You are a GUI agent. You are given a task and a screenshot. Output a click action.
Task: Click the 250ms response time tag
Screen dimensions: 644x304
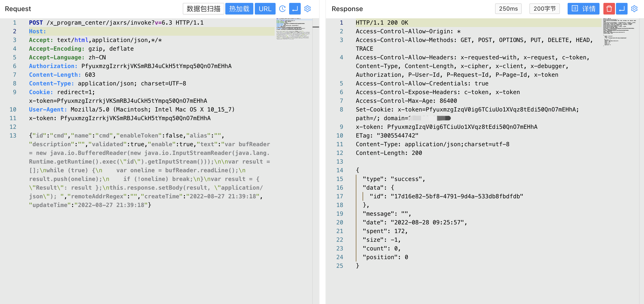[508, 9]
